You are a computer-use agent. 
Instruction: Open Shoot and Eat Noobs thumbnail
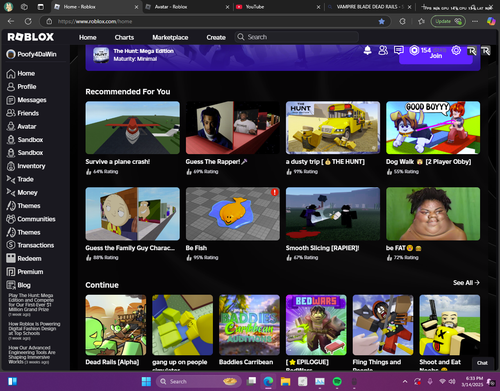[x=450, y=325]
